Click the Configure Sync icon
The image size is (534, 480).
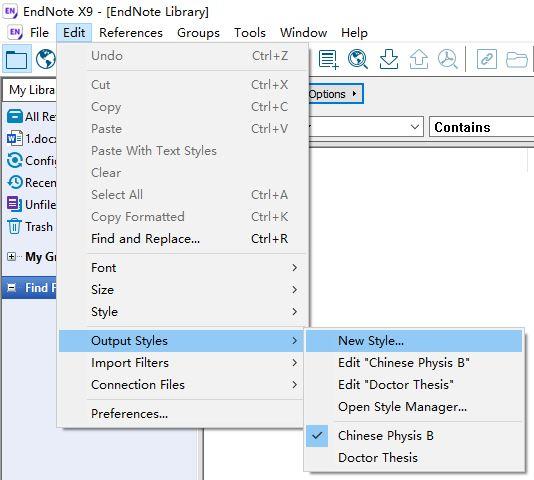click(x=15, y=160)
